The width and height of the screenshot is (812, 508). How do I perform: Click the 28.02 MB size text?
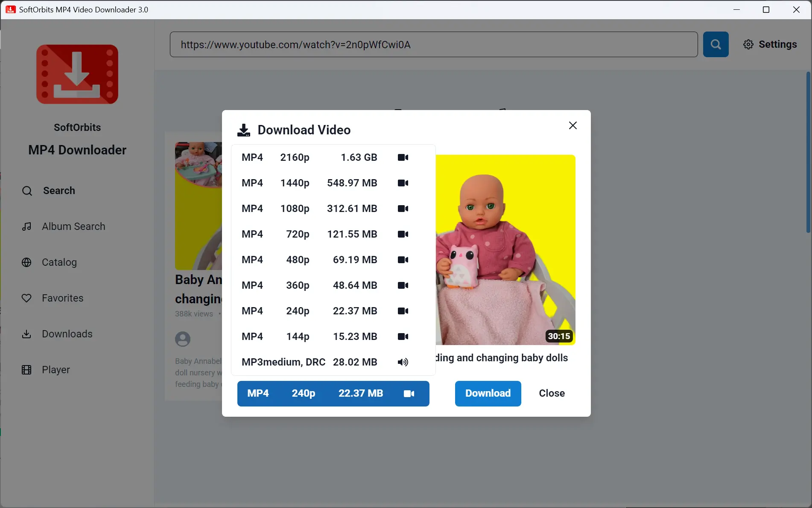[355, 362]
